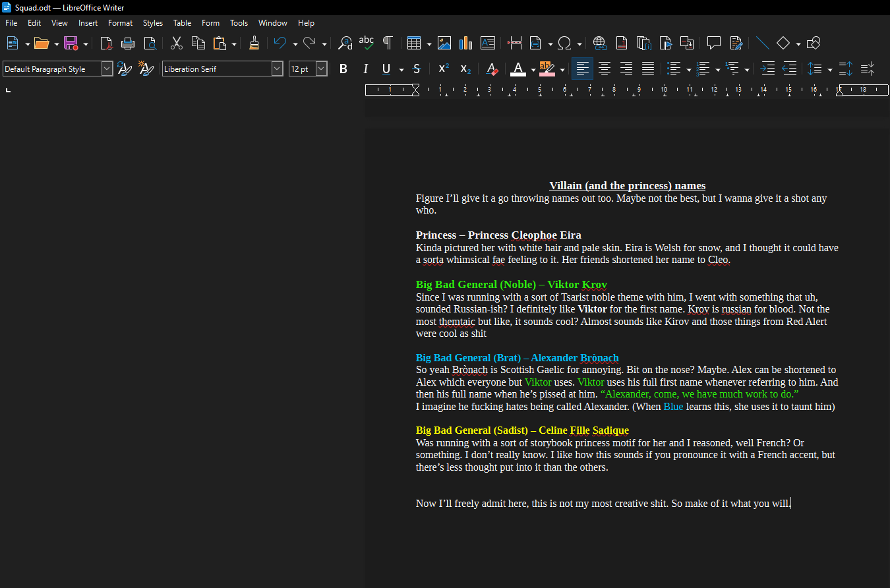890x588 pixels.
Task: Open the Styles menu
Action: (152, 23)
